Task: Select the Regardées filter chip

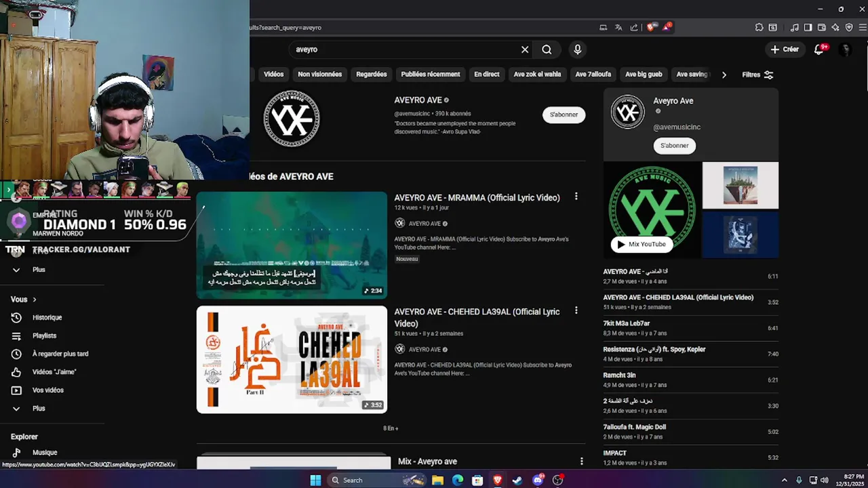Action: pyautogui.click(x=371, y=75)
